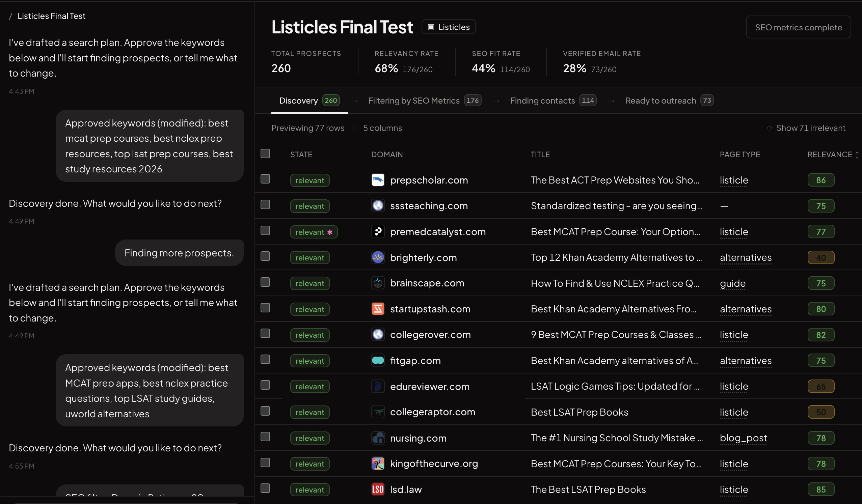Check the premedcatalyst.com row checkbox

click(x=265, y=230)
